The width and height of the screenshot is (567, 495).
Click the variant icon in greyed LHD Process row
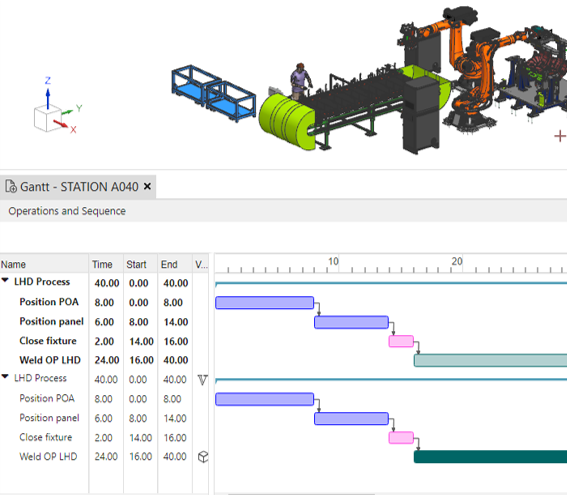202,380
